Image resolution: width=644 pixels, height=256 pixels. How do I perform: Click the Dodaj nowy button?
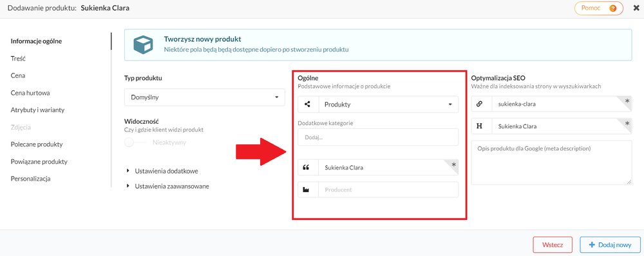point(610,244)
